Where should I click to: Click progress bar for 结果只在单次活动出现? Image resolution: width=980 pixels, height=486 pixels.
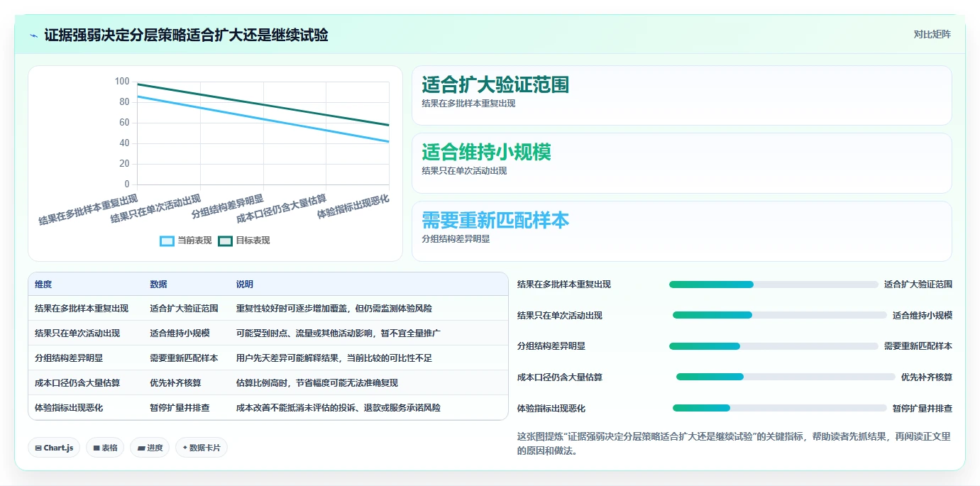click(x=780, y=315)
